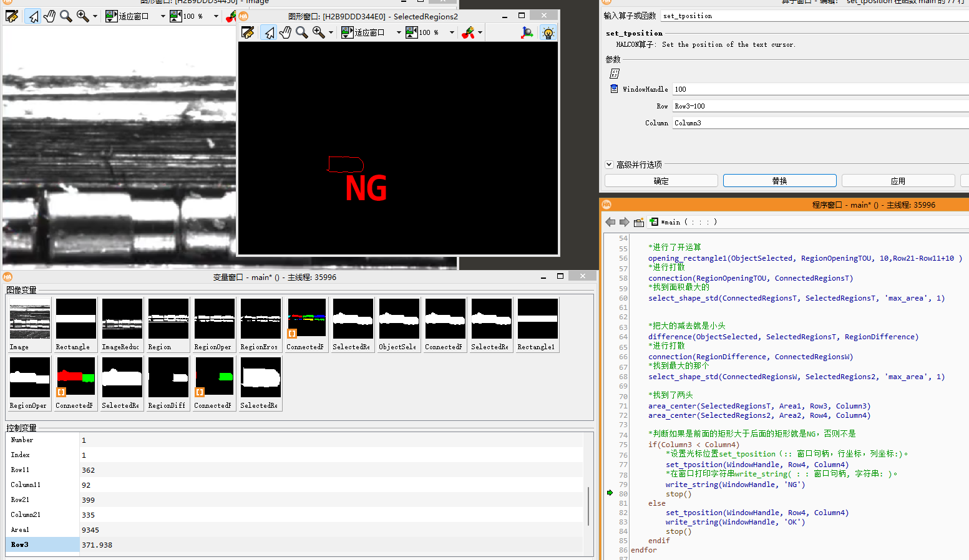Open color settings dropdown arrow in SelectedRegions2 window
Viewport: 969px width, 560px height.
[x=480, y=32]
